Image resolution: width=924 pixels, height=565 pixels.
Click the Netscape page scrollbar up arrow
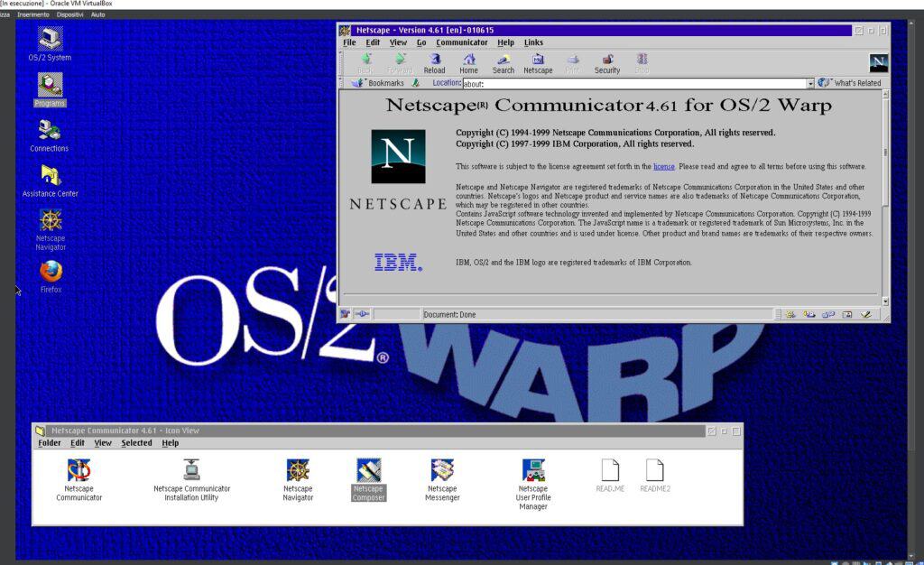pyautogui.click(x=885, y=94)
